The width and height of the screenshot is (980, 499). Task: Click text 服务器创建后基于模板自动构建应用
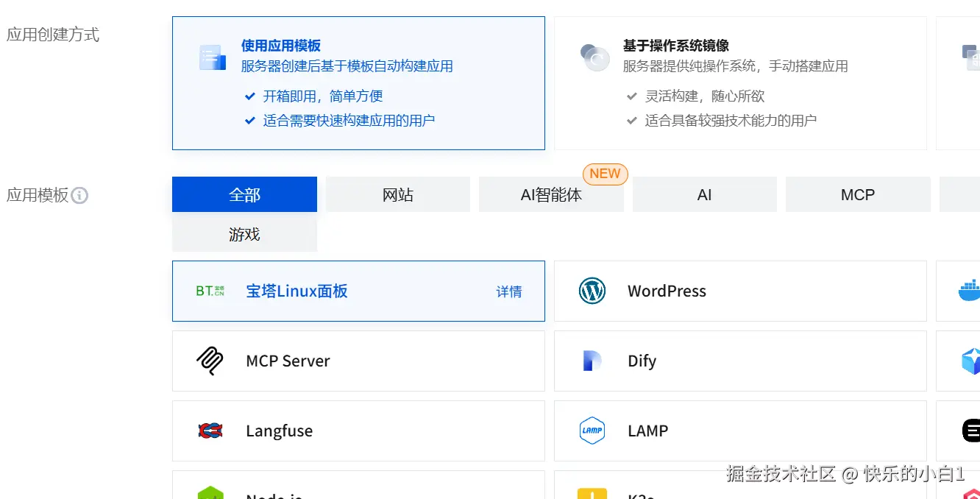(347, 66)
